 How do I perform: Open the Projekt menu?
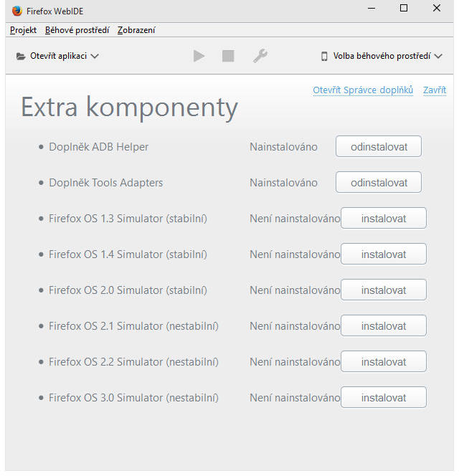tap(24, 30)
